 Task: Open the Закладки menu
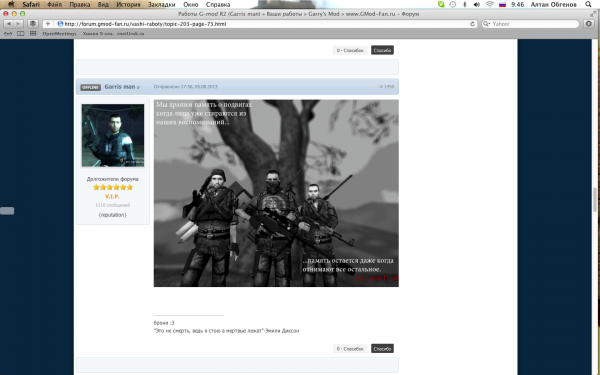[161, 5]
